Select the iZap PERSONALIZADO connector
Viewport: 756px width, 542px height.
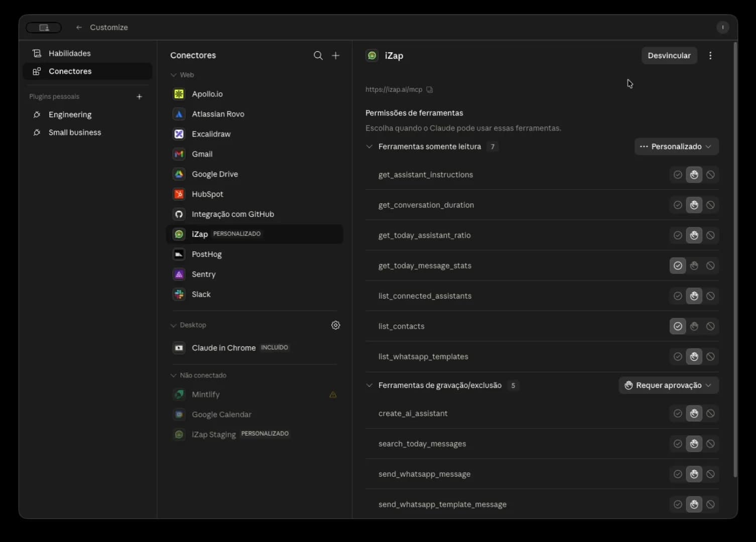(255, 234)
